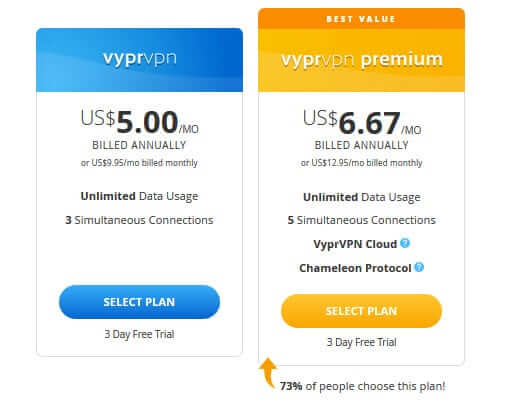Click the US$9.95/mo billed monthly text
Viewport: 510px width, 413px height.
coord(139,163)
